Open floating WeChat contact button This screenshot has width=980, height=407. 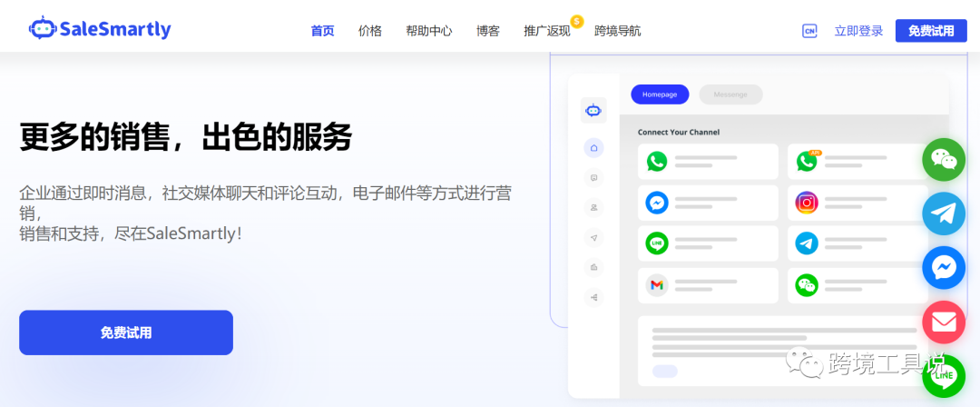pyautogui.click(x=944, y=160)
